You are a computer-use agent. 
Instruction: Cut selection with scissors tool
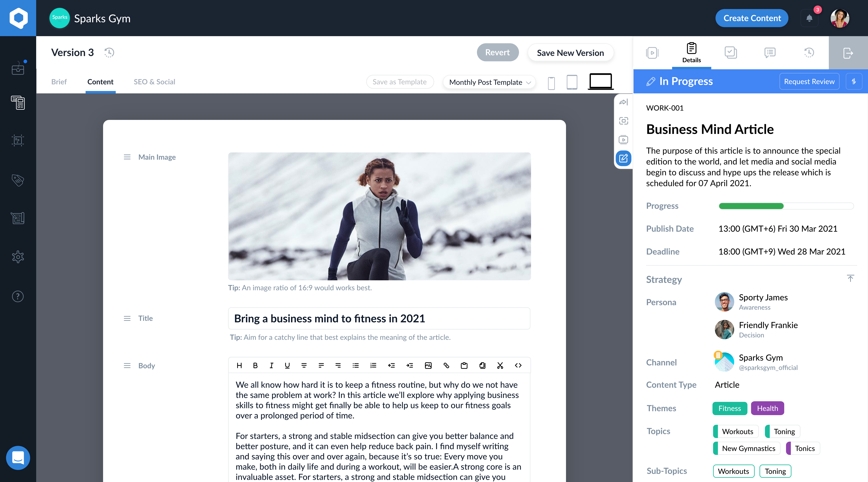coord(500,365)
